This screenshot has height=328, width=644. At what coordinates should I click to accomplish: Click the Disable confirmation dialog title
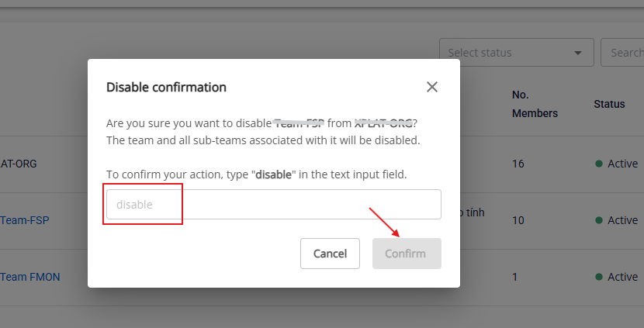tap(166, 87)
